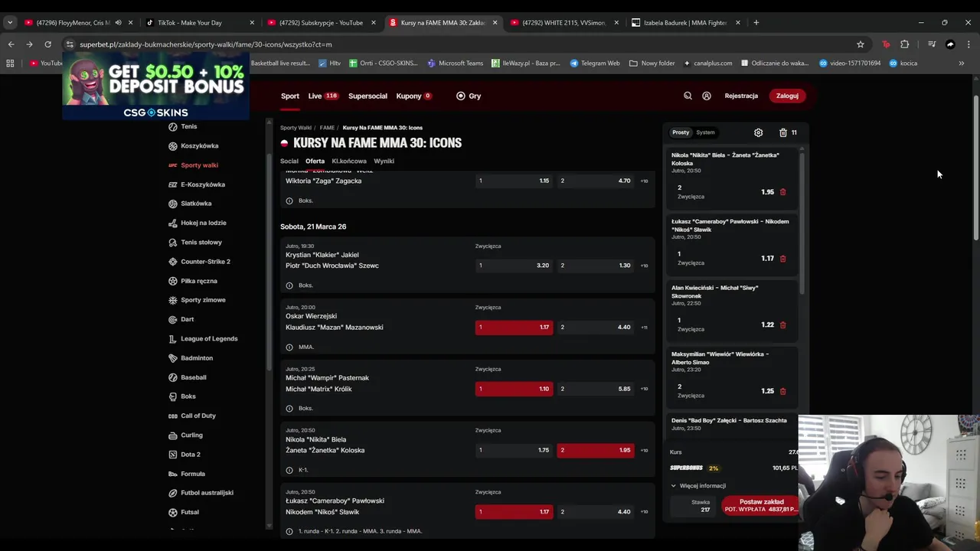Pick odds 5.85 for Michał Królik

pos(596,389)
